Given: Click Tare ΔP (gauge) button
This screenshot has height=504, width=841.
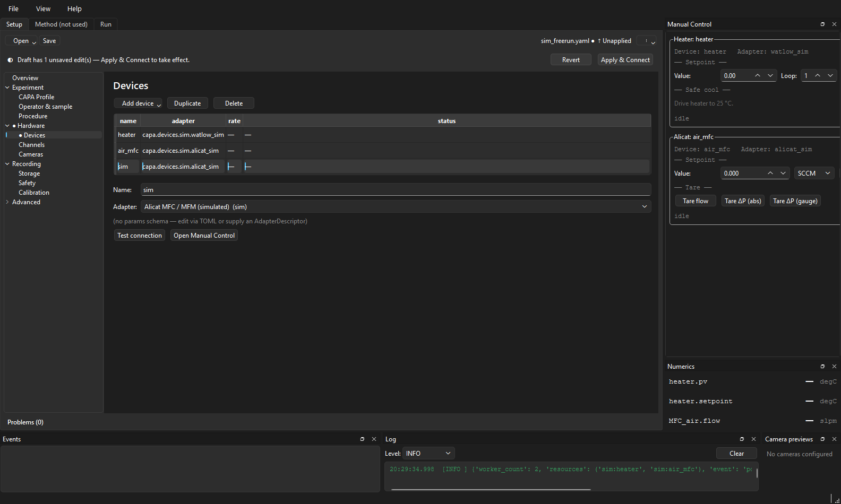Looking at the screenshot, I should [x=795, y=201].
